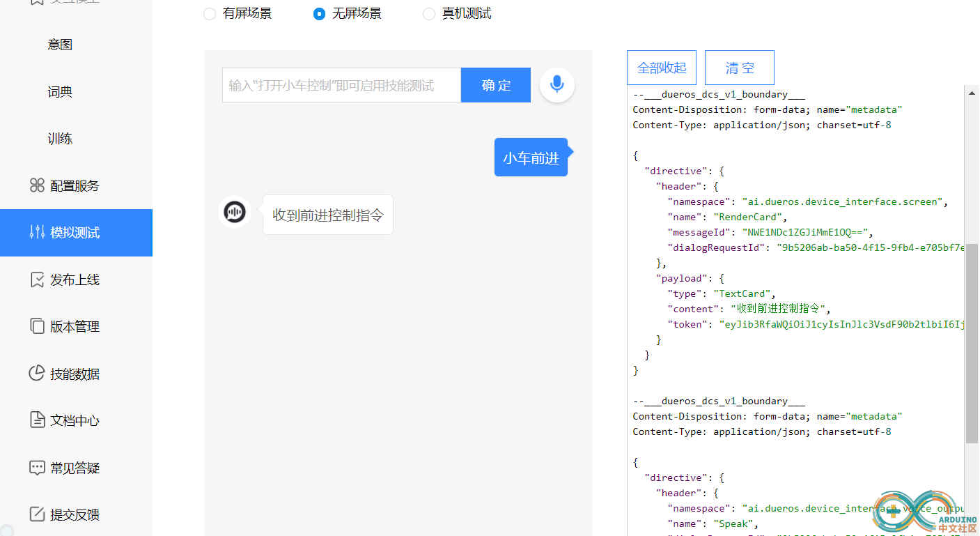The height and width of the screenshot is (536, 980).
Task: Go to 发布上线 menu item
Action: 76,280
